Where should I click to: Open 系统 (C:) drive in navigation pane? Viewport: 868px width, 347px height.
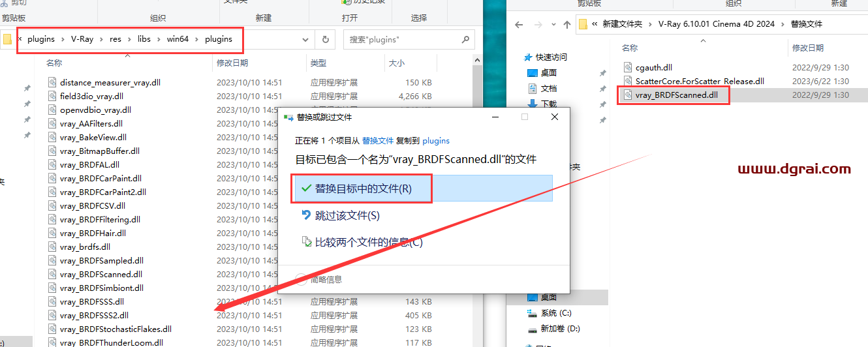coord(548,313)
